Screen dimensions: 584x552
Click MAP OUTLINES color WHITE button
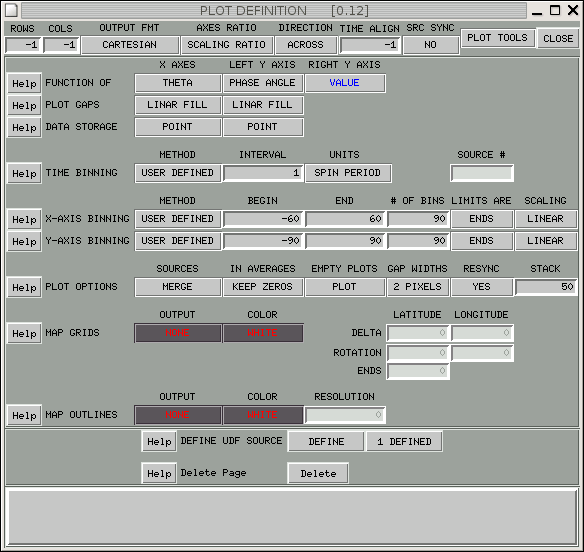pos(263,415)
